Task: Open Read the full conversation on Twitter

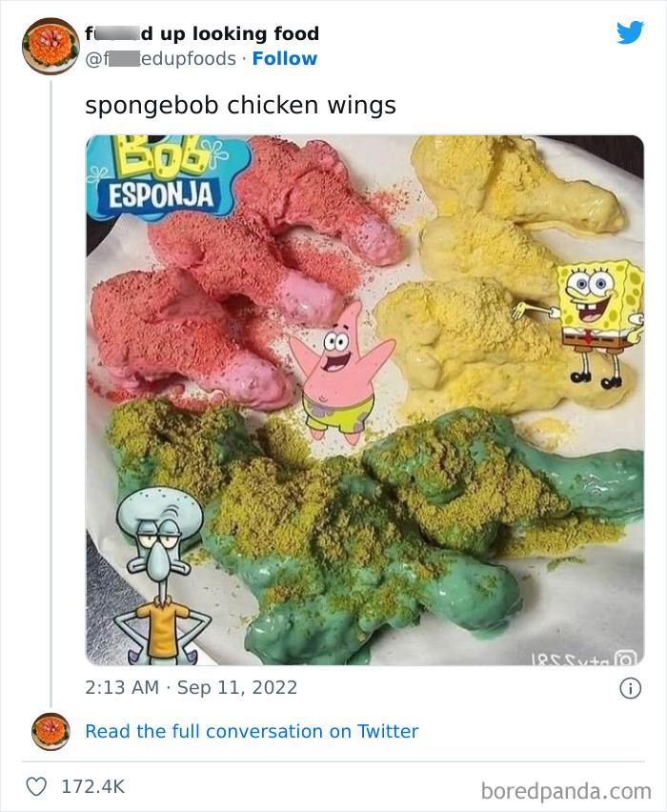Action: pyautogui.click(x=252, y=731)
